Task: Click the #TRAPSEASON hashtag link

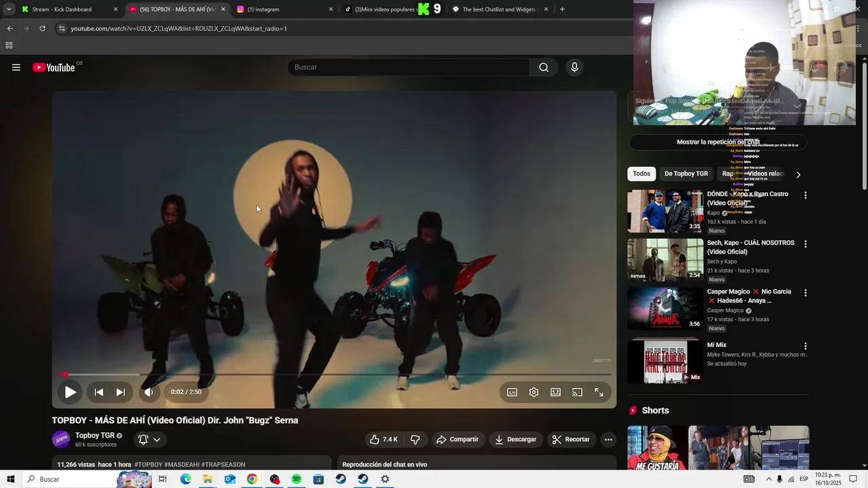Action: [x=223, y=465]
